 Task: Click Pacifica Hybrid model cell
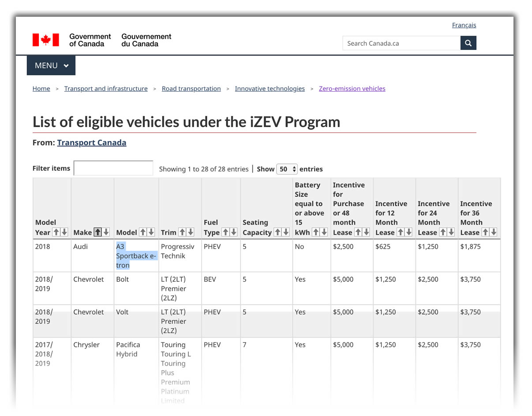click(x=136, y=372)
